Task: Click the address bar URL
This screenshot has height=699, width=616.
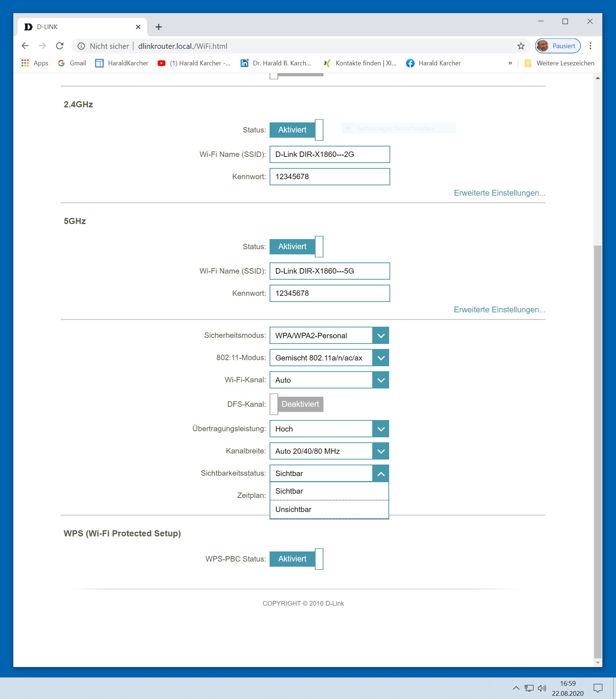Action: tap(183, 46)
